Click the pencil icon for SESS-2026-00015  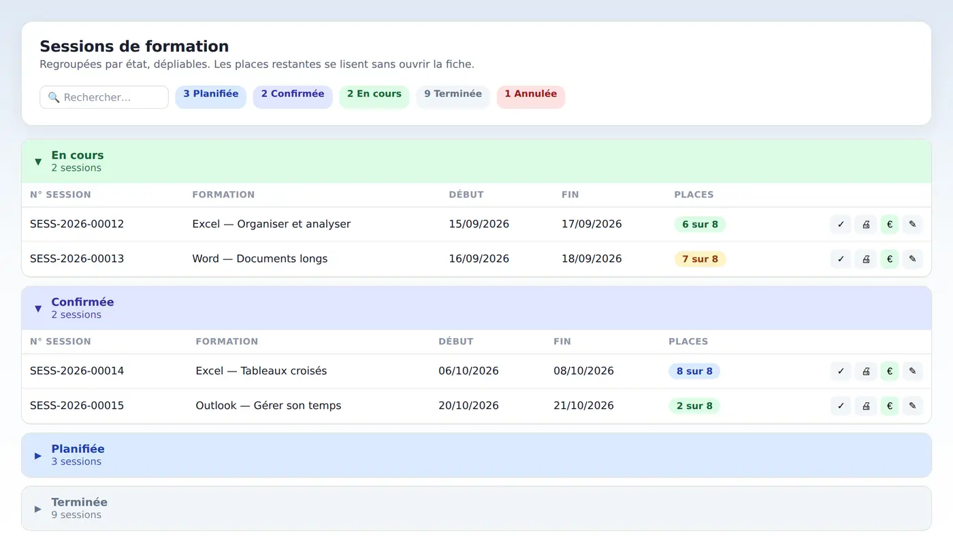(913, 406)
